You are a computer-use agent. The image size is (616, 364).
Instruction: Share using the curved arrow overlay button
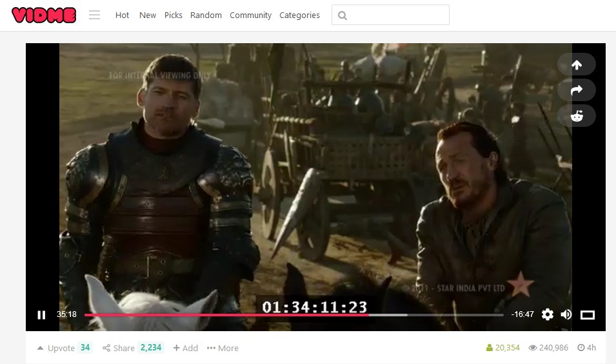tap(576, 90)
